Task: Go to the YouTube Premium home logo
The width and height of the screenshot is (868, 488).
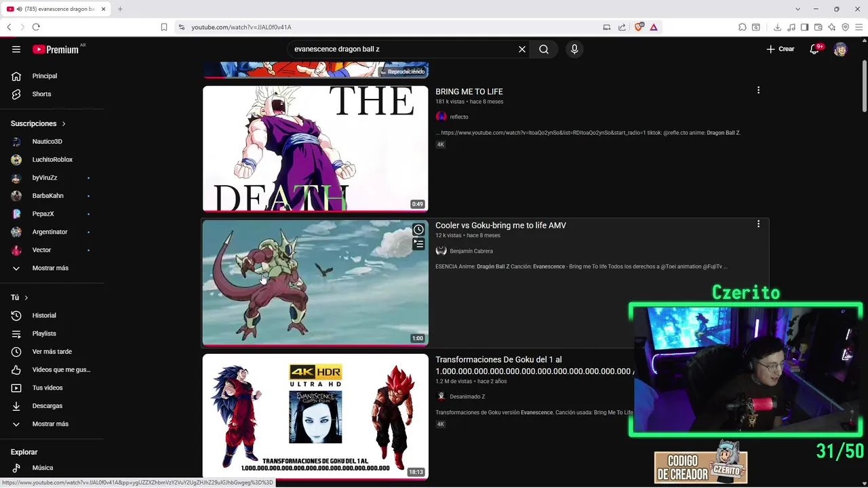Action: click(56, 49)
